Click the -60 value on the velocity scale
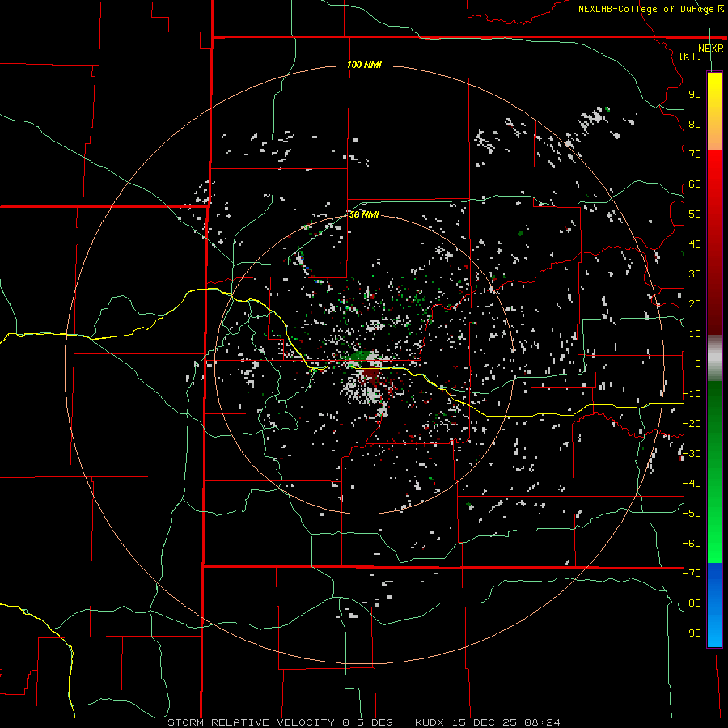This screenshot has width=728, height=728. coord(692,544)
